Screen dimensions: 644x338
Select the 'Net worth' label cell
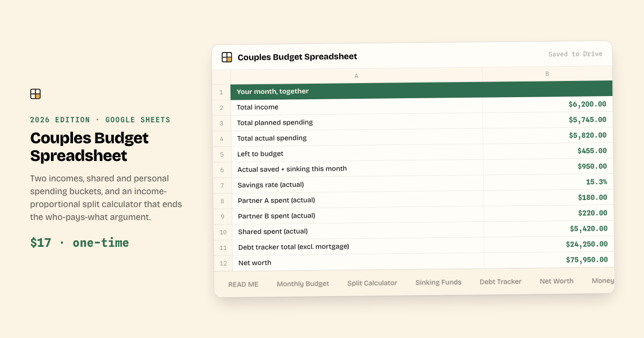pyautogui.click(x=359, y=262)
